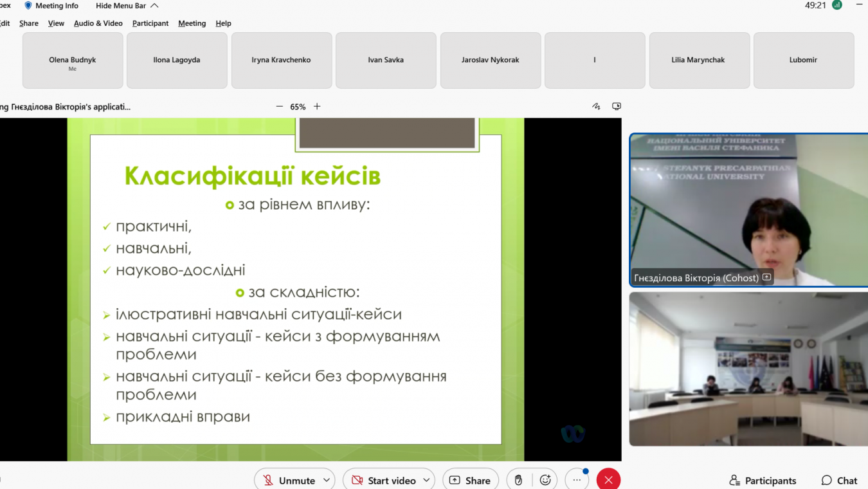Image resolution: width=868 pixels, height=489 pixels.
Task: Open the Participants panel
Action: pyautogui.click(x=763, y=481)
